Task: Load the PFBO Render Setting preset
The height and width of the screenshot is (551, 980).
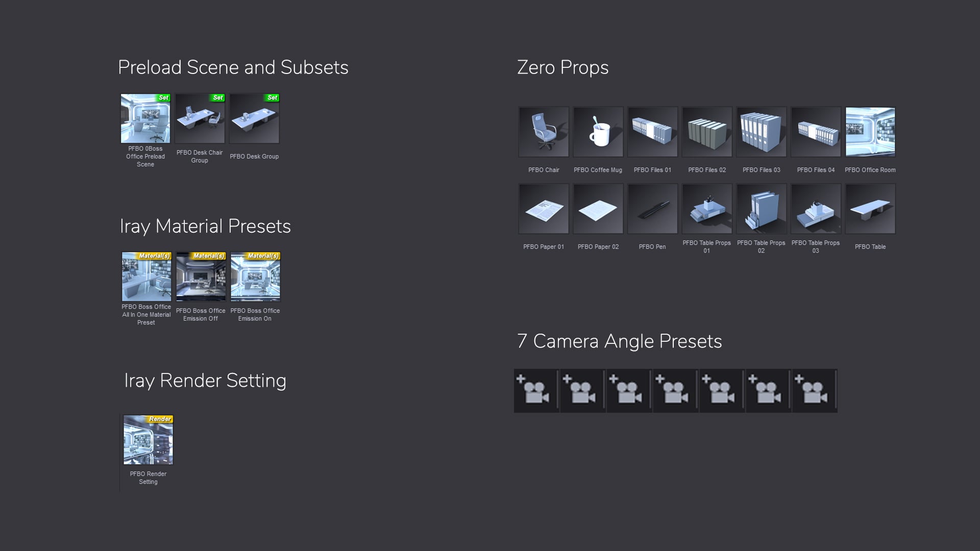Action: tap(148, 440)
